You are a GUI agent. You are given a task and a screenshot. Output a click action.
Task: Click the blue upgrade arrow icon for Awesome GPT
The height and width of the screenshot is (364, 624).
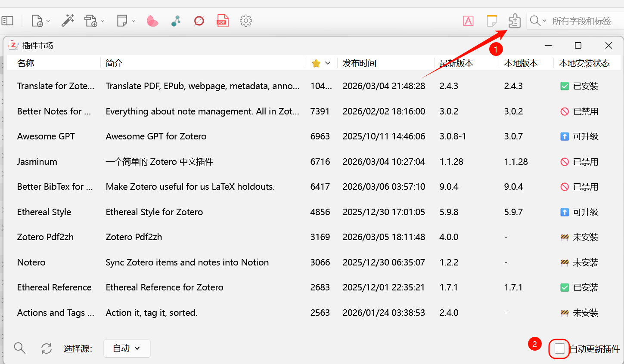click(565, 136)
